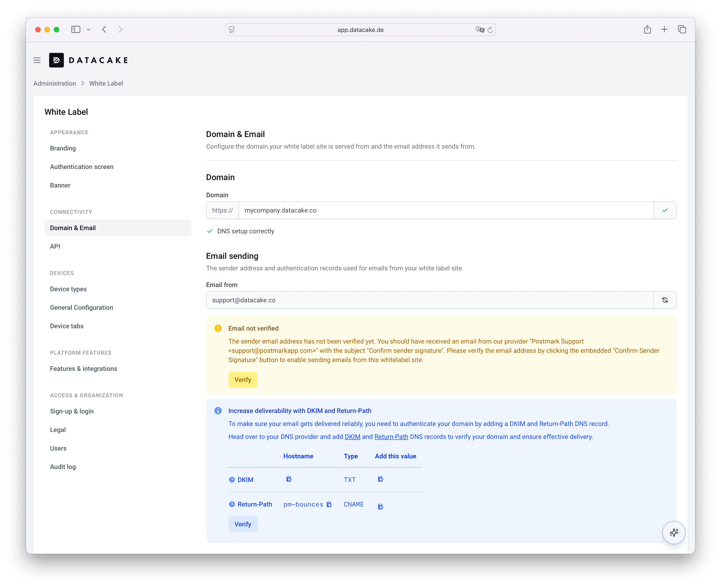Viewport: 721px width, 588px height.
Task: Click the White Label breadcrumb
Action: 106,83
